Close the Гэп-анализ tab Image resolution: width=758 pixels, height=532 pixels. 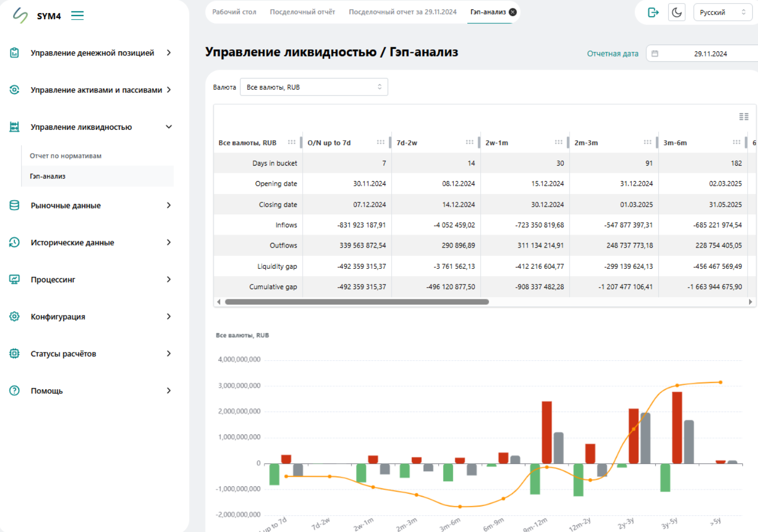click(x=513, y=12)
